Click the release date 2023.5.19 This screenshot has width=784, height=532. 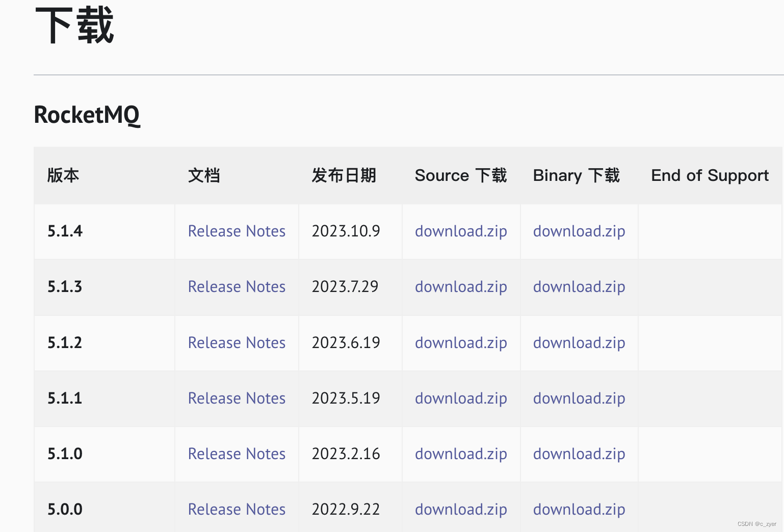(346, 398)
